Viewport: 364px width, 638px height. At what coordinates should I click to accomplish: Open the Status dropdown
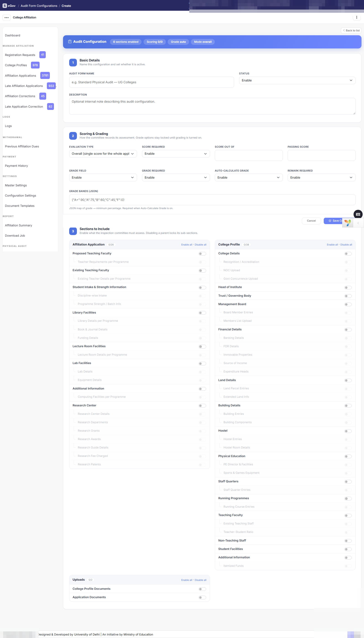297,81
